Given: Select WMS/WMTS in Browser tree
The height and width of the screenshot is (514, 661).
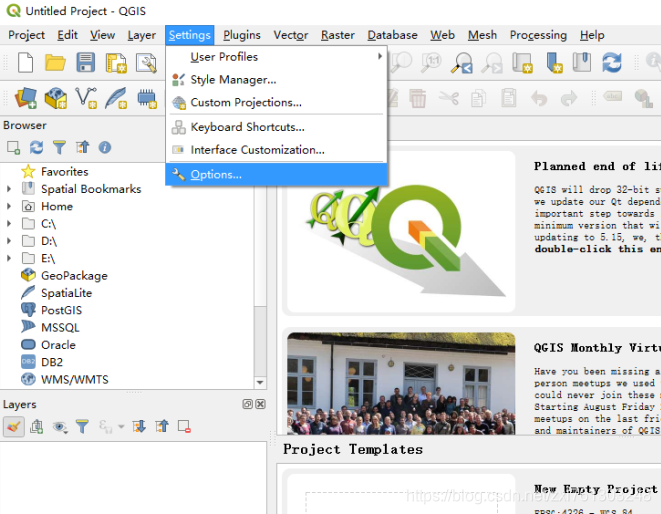Looking at the screenshot, I should tap(75, 379).
